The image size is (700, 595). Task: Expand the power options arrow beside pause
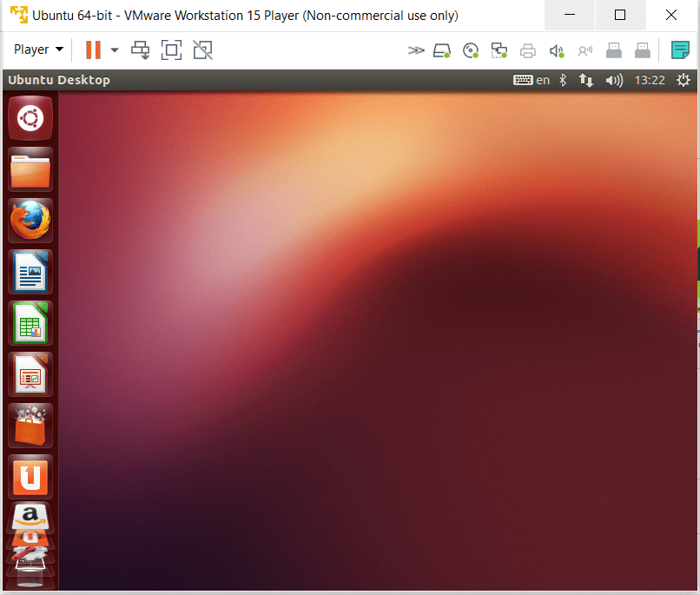click(x=115, y=50)
